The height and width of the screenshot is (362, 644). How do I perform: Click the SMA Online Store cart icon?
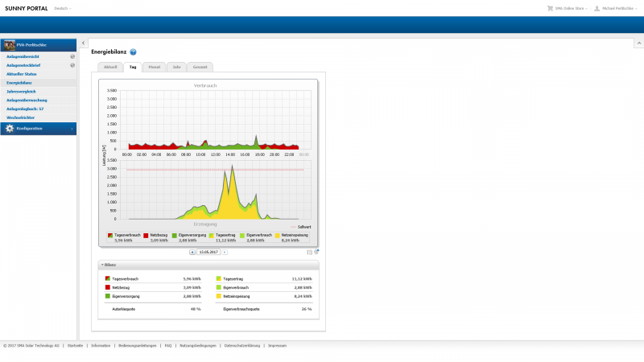point(550,8)
